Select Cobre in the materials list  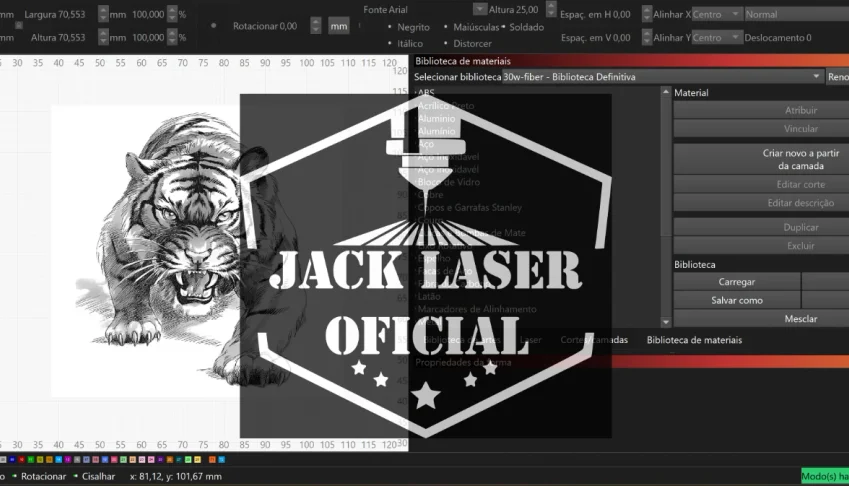pos(430,194)
